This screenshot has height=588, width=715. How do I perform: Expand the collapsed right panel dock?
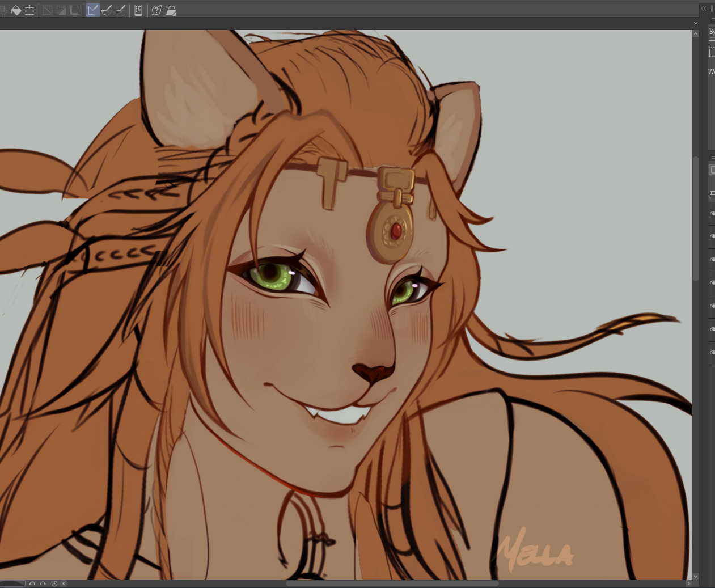(x=704, y=9)
